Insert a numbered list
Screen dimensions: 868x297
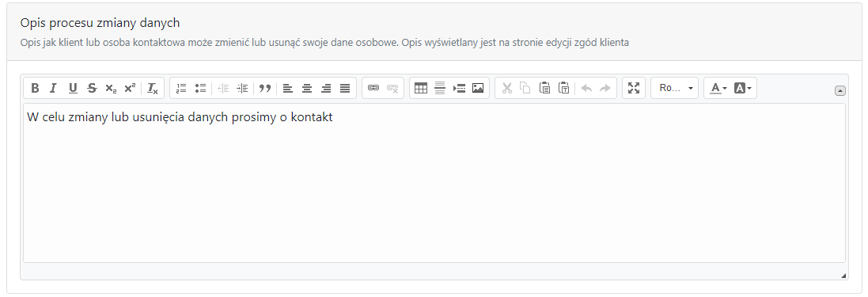[x=181, y=88]
